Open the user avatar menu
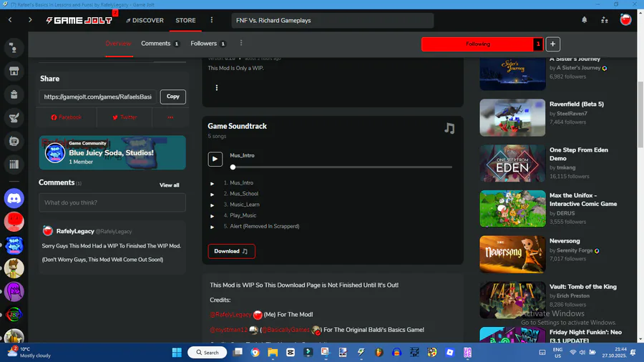The width and height of the screenshot is (644, 362). point(625,20)
